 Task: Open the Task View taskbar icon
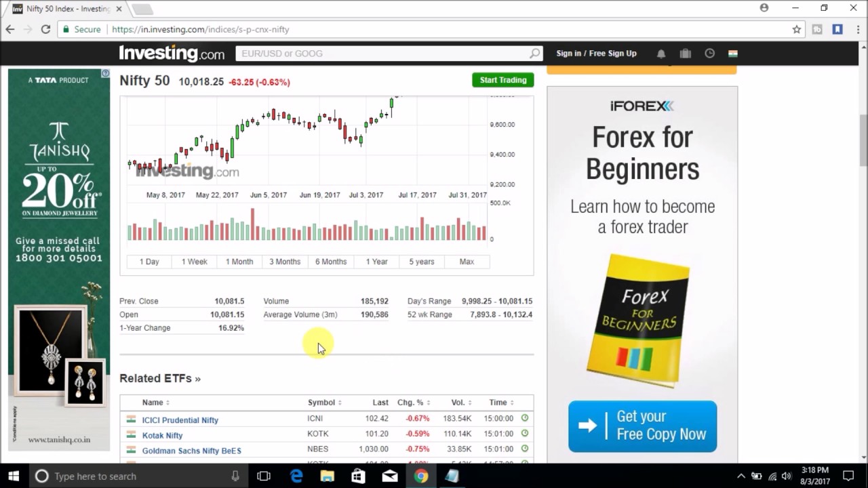pos(264,476)
